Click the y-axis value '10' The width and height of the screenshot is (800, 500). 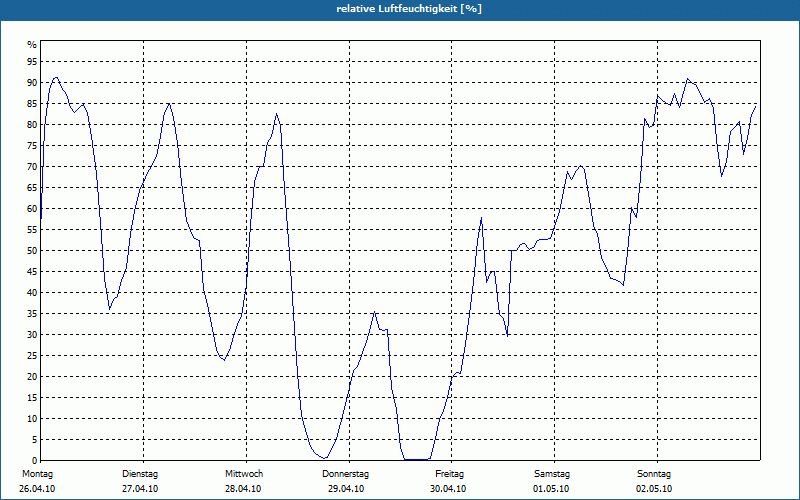click(x=32, y=419)
